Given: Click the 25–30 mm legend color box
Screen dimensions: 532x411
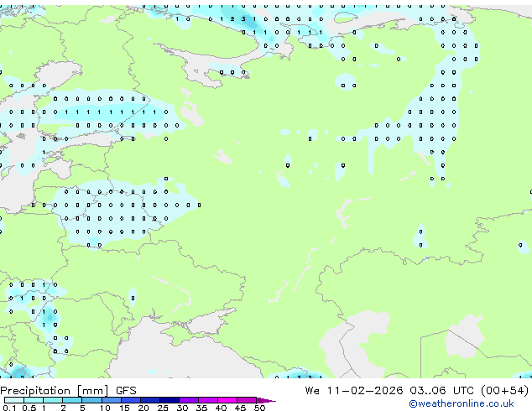Looking at the screenshot, I should 170,400.
